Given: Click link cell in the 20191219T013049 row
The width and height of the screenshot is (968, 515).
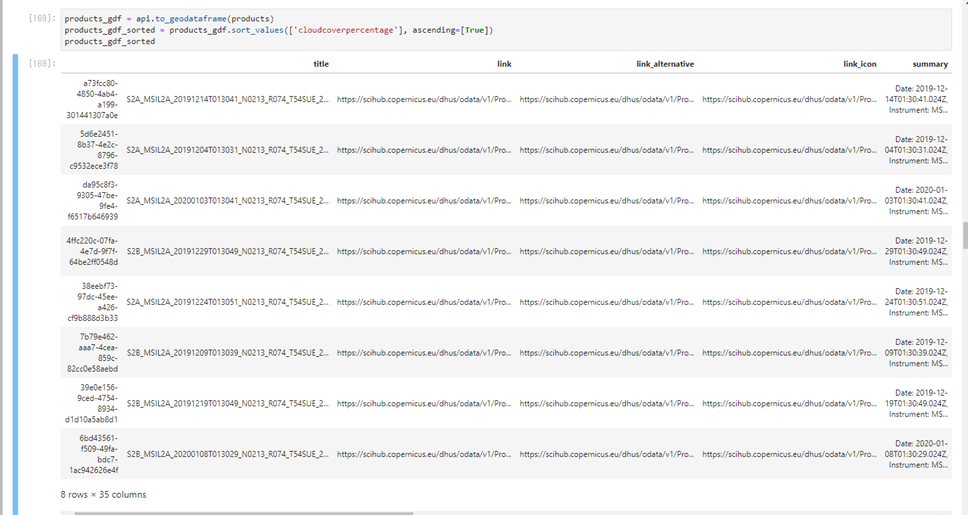Looking at the screenshot, I should coord(424,403).
